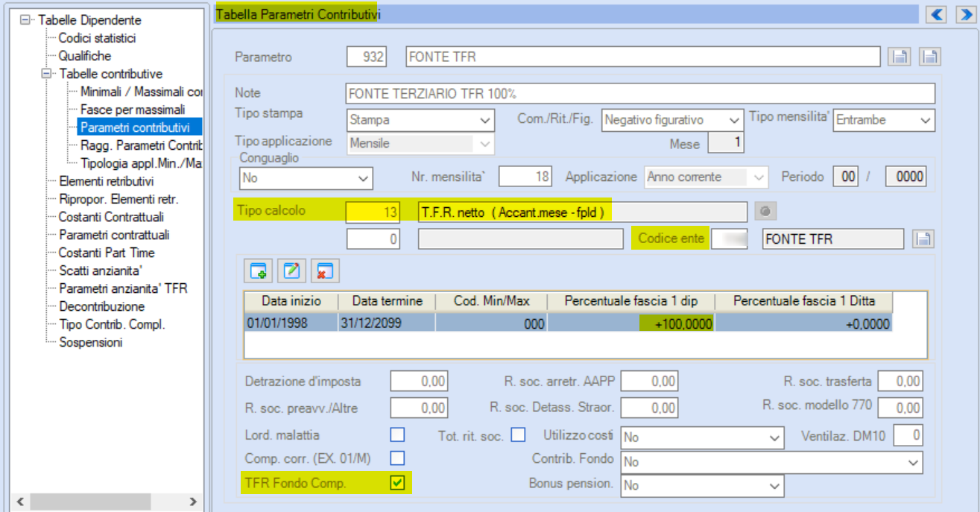The width and height of the screenshot is (980, 512).
Task: Click the lookup icon next to Codice ente
Action: point(923,239)
